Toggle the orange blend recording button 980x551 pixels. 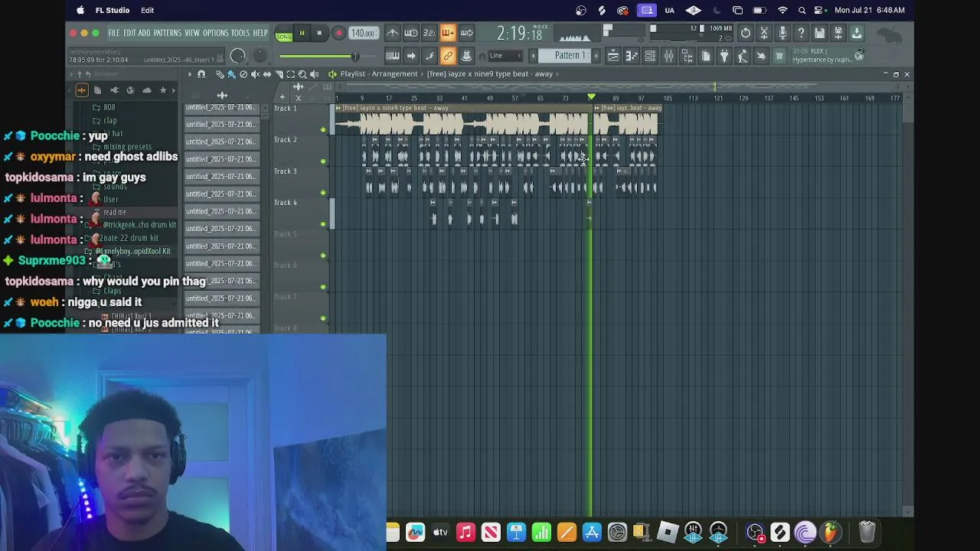coord(448,33)
